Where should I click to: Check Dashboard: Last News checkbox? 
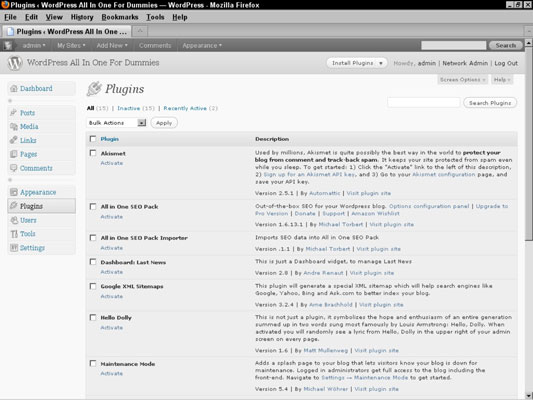93,262
